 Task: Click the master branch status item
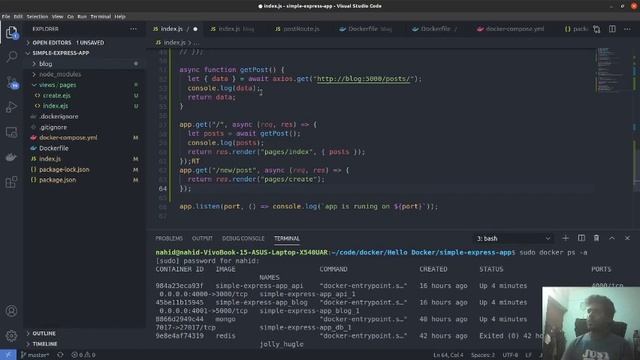[35, 355]
